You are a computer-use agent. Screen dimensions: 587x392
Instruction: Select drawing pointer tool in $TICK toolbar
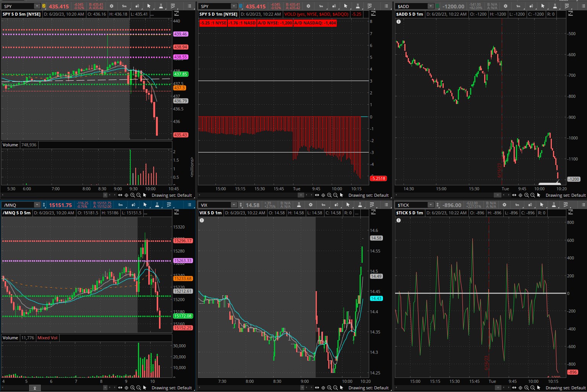[x=542, y=205]
